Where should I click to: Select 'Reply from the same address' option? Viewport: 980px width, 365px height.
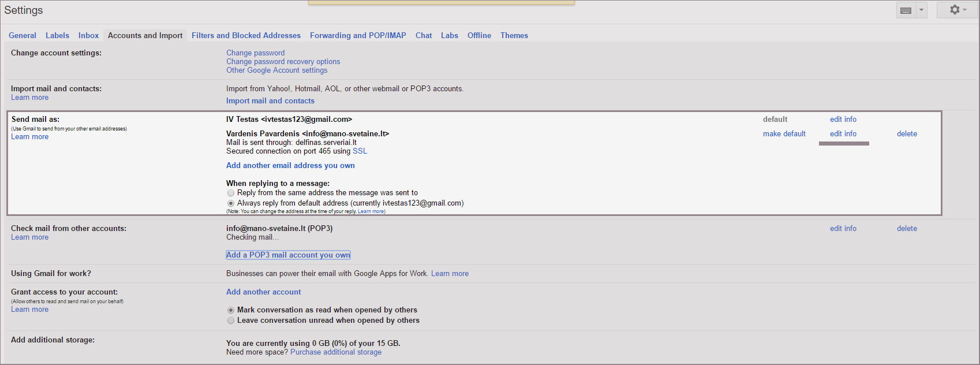pyautogui.click(x=231, y=193)
